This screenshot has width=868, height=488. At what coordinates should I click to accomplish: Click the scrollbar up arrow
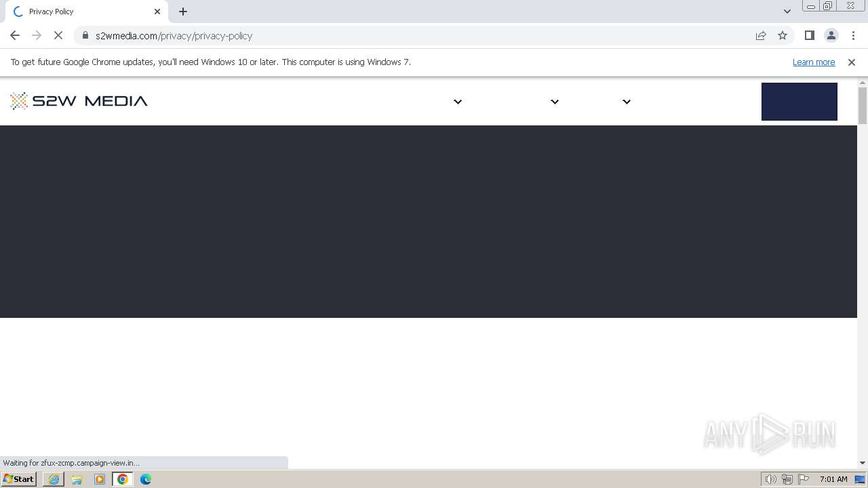click(x=863, y=83)
